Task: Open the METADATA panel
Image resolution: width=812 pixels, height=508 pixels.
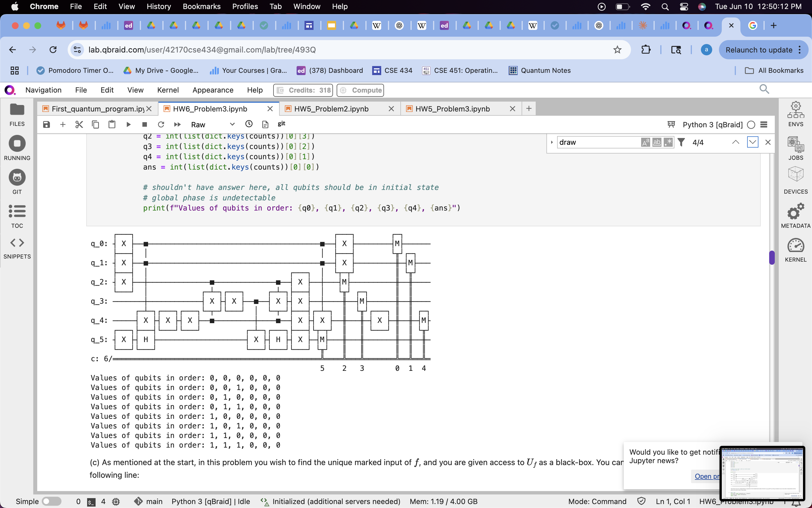Action: pyautogui.click(x=796, y=215)
